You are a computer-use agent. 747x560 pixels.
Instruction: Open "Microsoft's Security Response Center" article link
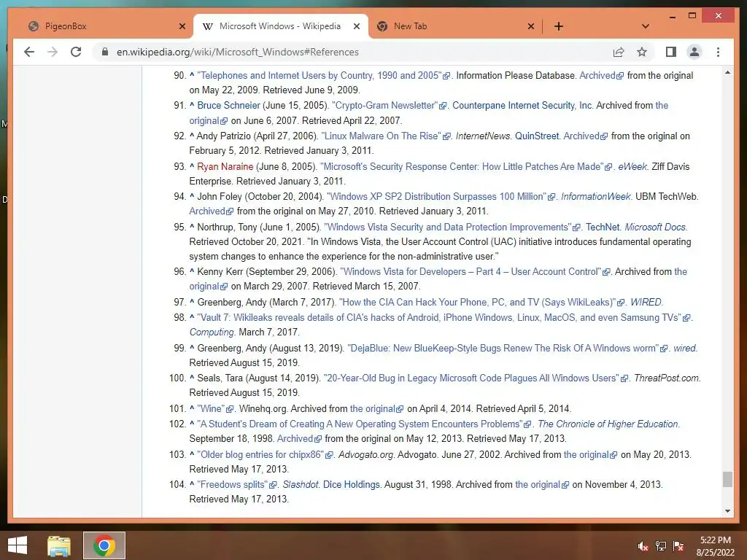462,166
